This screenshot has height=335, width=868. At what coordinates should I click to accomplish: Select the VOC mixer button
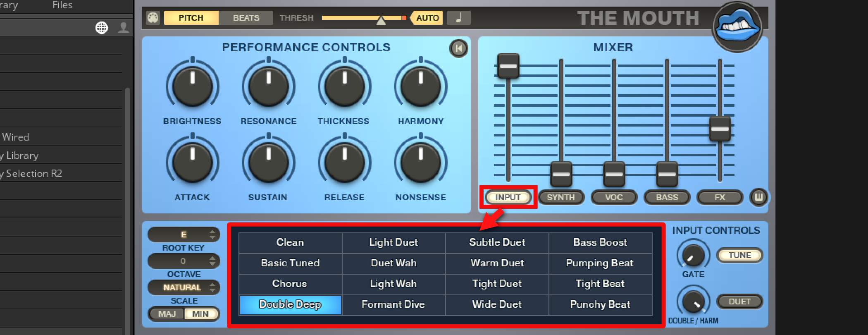614,197
